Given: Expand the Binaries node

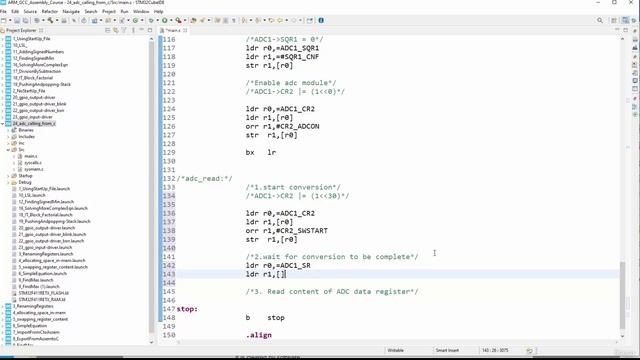Looking at the screenshot, I should [x=8, y=130].
